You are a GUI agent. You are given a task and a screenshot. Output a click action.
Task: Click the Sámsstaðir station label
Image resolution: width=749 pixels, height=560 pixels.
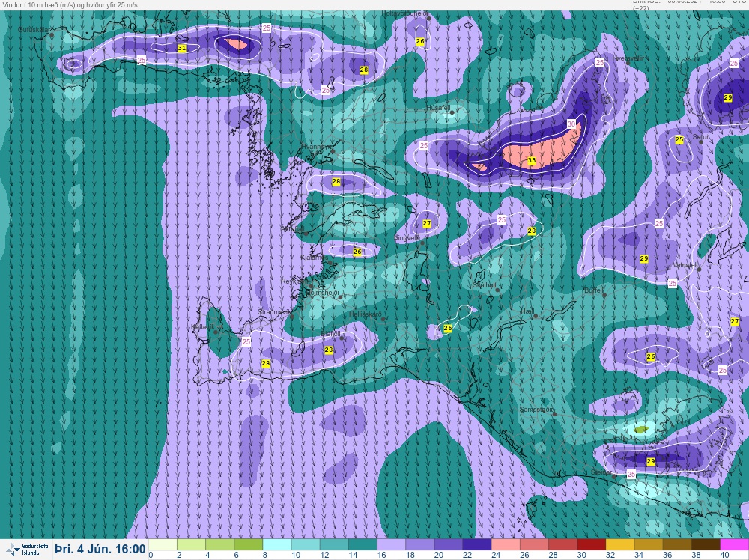click(536, 410)
